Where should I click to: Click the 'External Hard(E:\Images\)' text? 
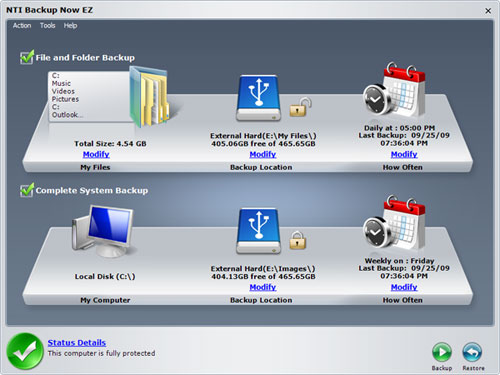coord(263,269)
